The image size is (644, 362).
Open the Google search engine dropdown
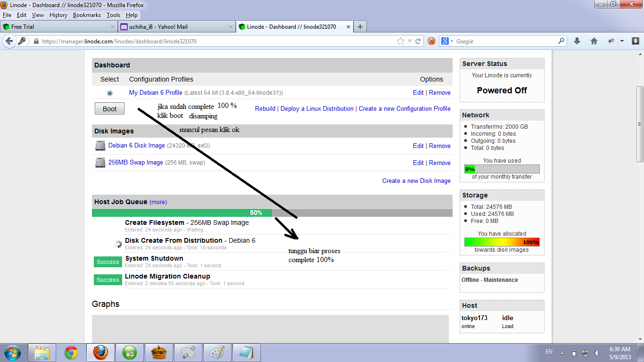[x=452, y=41]
